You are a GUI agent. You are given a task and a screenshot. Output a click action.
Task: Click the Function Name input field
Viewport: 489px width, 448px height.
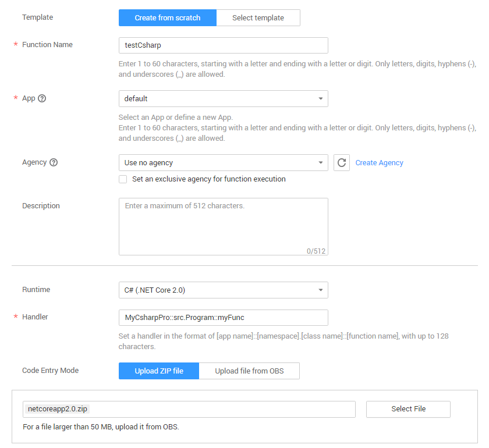point(223,45)
